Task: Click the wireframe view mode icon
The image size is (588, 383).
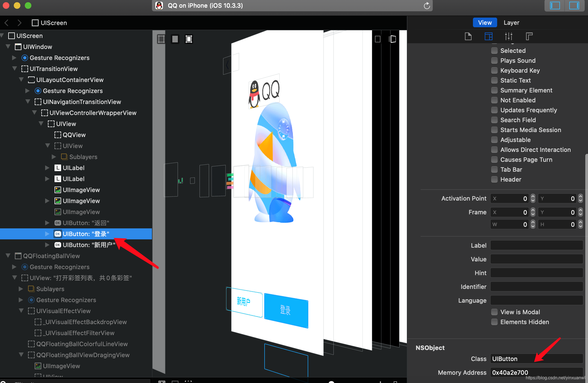Action: (x=161, y=39)
